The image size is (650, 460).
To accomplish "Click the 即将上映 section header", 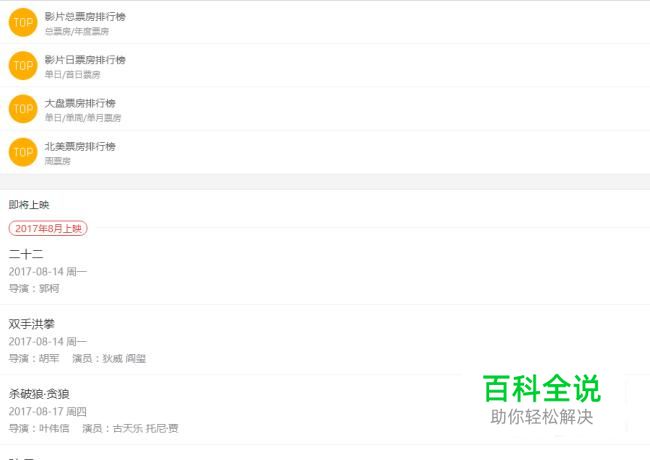I will [x=29, y=205].
